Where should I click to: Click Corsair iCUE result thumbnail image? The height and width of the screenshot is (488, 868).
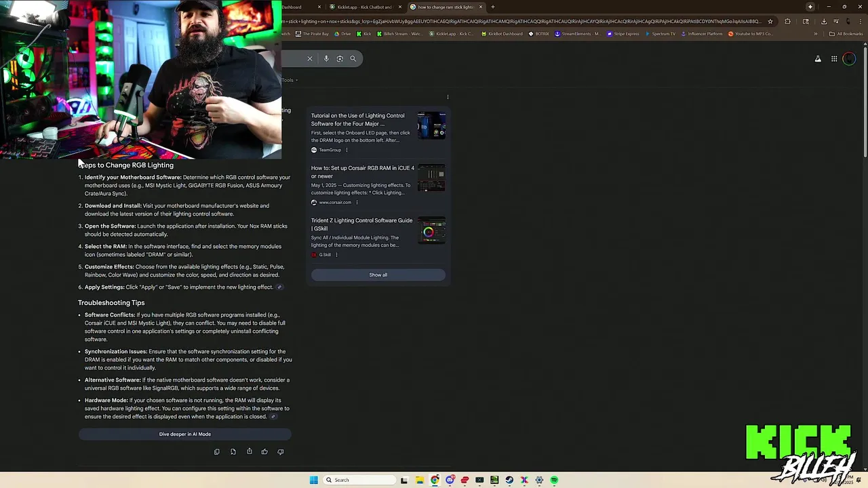click(432, 178)
